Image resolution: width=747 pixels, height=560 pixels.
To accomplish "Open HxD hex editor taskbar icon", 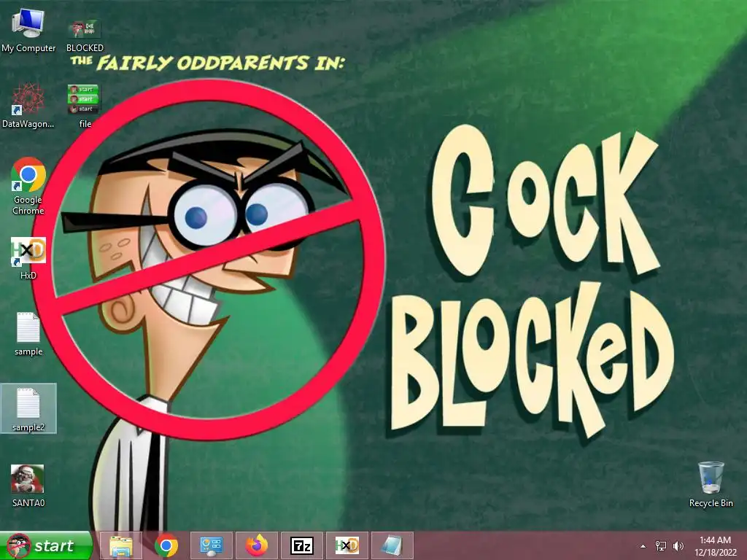I will 347,545.
